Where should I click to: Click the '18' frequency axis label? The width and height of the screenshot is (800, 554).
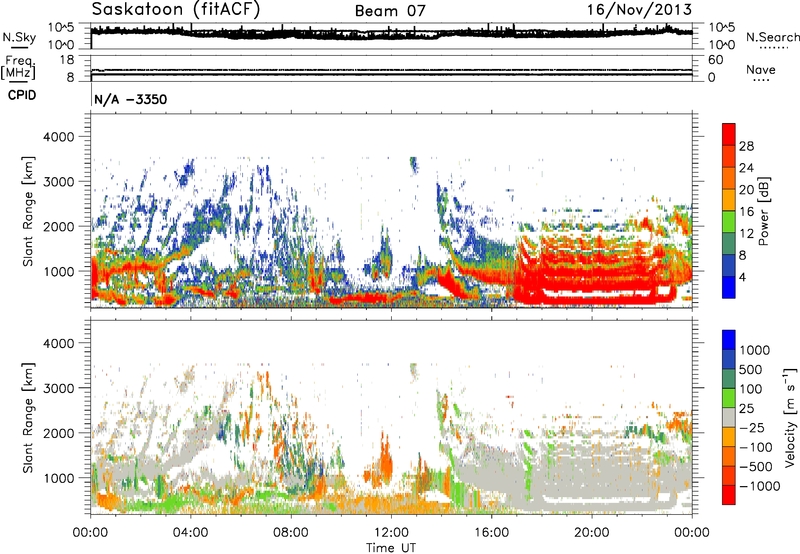tap(66, 60)
